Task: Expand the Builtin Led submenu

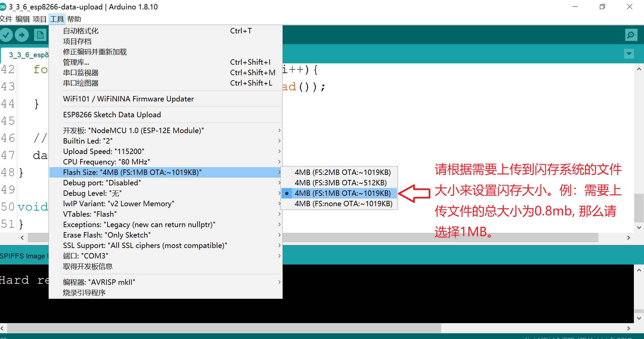Action: tap(165, 141)
